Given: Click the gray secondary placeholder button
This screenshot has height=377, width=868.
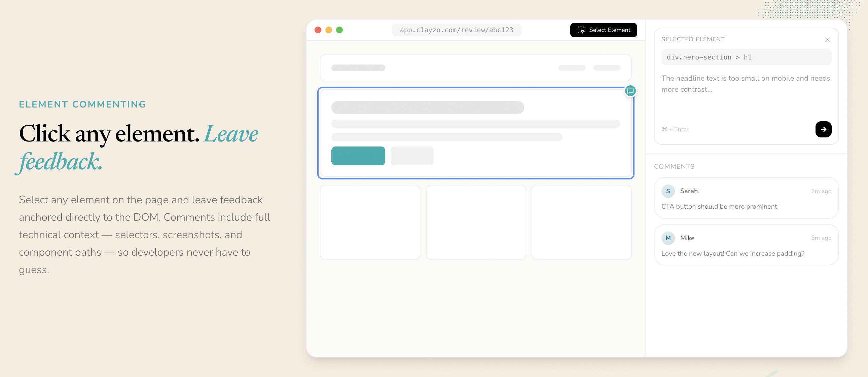Looking at the screenshot, I should [412, 156].
